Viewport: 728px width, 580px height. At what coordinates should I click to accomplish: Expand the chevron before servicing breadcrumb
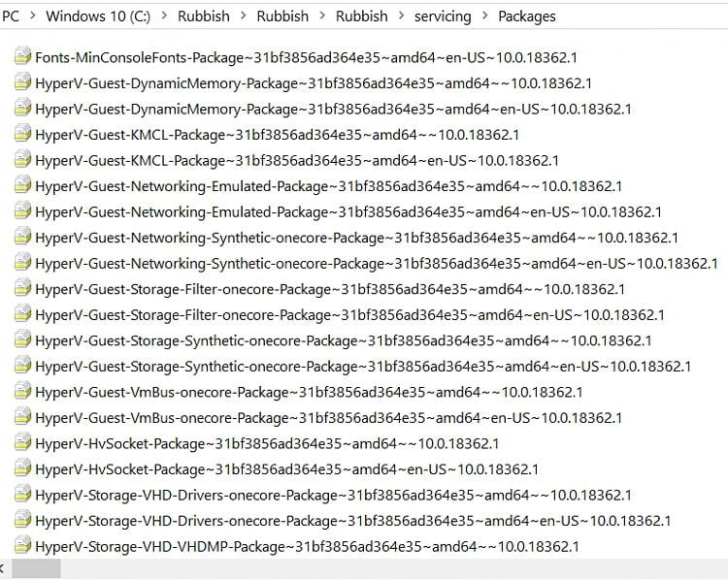pos(401,16)
